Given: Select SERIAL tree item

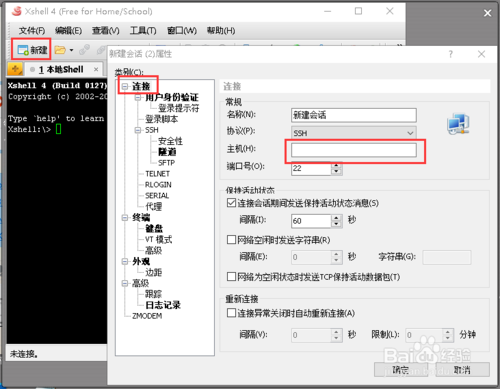Looking at the screenshot, I should pos(157,196).
